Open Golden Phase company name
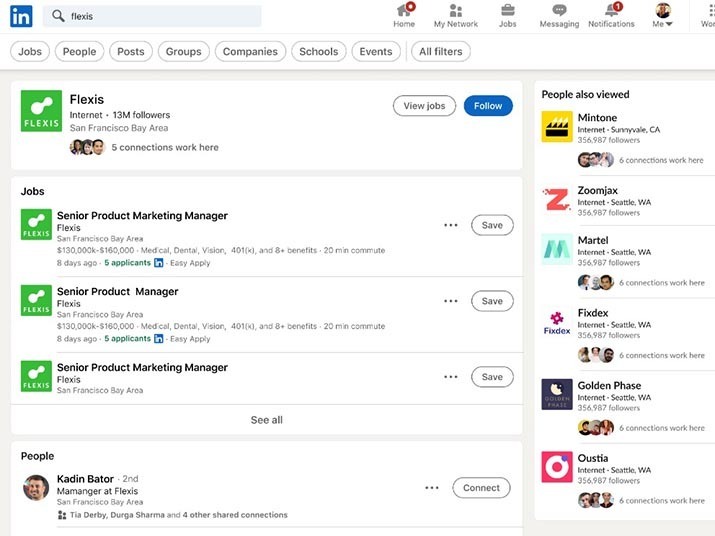Viewport: 715px width, 536px height. coord(609,385)
